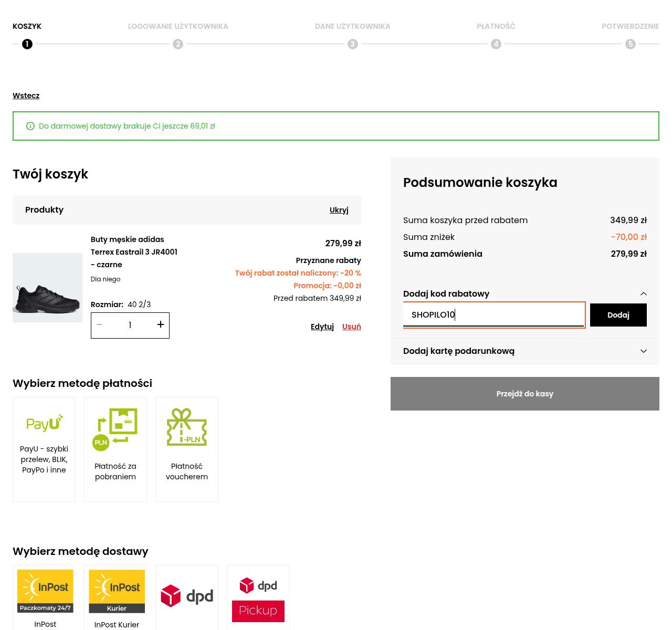This screenshot has width=672, height=630.
Task: Remove the item with Usuń link
Action: point(352,327)
